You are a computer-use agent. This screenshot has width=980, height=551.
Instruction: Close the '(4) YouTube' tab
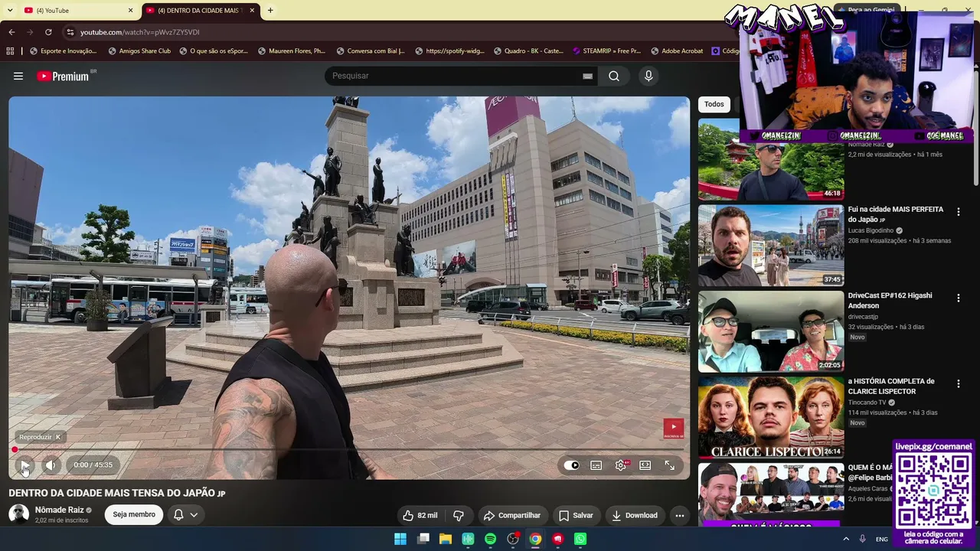130,10
